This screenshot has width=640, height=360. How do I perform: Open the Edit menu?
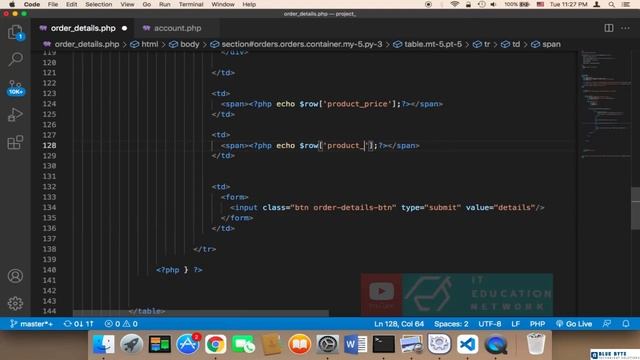pyautogui.click(x=71, y=4)
